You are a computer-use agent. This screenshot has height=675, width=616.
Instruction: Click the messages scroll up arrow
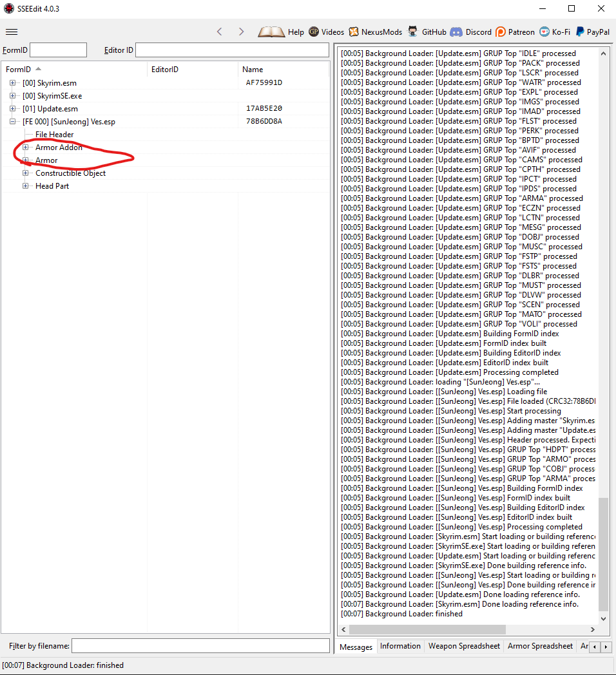604,54
